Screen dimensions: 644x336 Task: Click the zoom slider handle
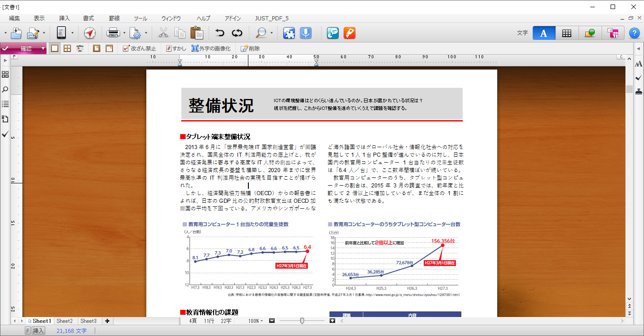click(302, 321)
